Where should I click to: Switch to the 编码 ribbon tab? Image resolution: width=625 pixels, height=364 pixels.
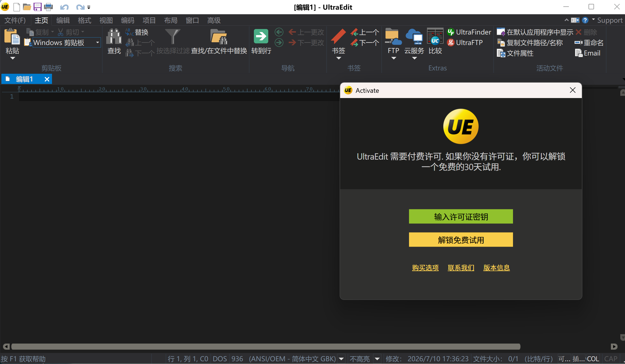tap(127, 20)
